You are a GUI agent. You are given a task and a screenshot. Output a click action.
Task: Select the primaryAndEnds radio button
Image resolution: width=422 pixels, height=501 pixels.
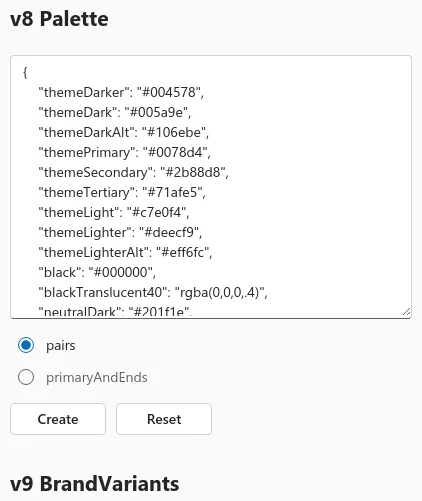click(26, 377)
